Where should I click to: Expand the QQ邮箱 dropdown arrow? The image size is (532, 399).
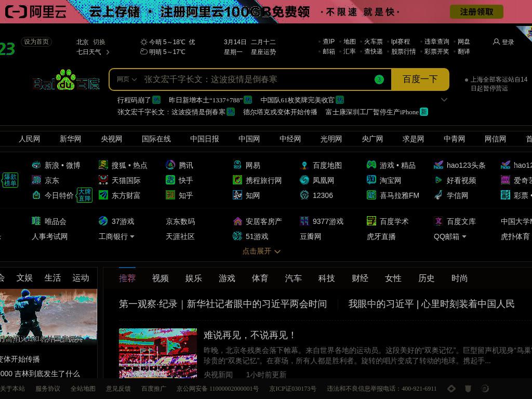[464, 236]
